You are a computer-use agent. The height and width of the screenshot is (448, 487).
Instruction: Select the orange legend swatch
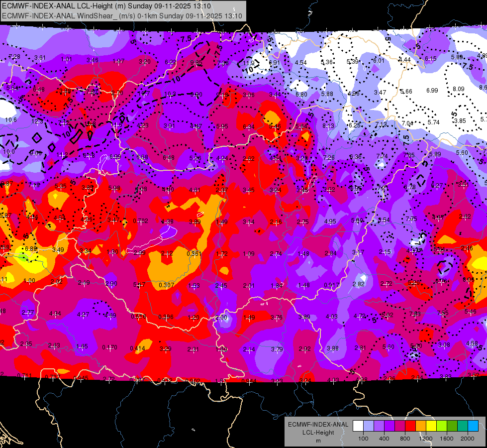(x=421, y=426)
